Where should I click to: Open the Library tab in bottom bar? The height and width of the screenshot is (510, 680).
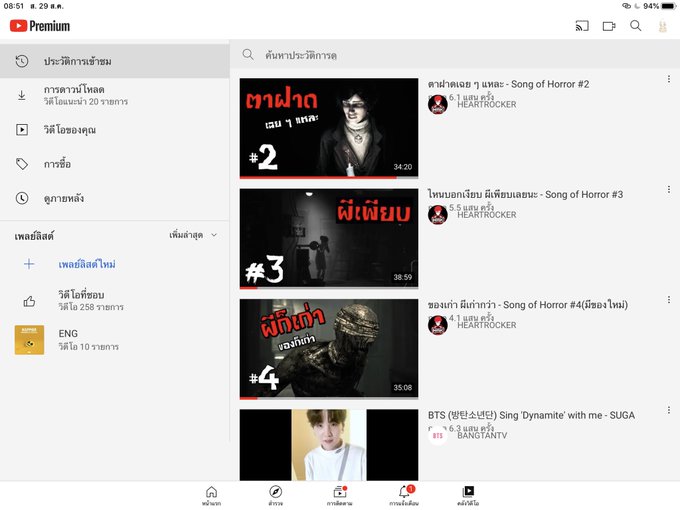(x=468, y=496)
